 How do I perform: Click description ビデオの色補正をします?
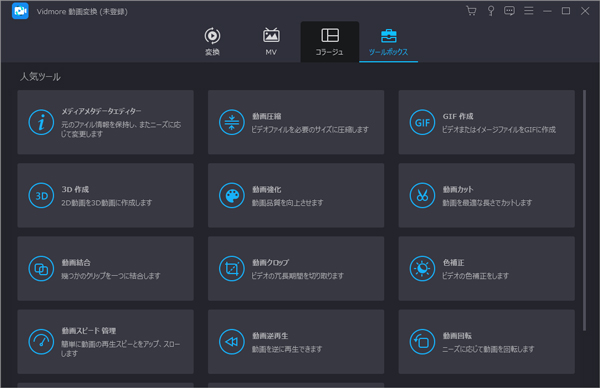coord(476,276)
